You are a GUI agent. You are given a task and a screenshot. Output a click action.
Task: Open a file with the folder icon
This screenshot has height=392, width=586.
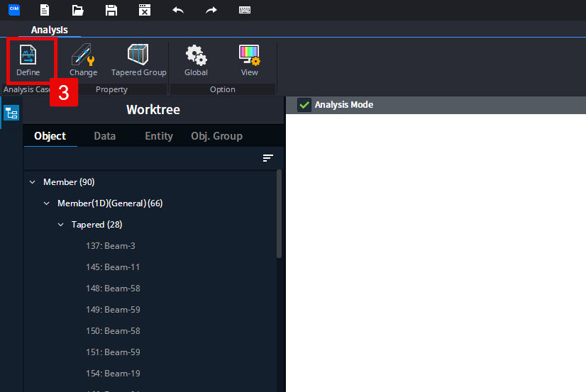click(78, 10)
